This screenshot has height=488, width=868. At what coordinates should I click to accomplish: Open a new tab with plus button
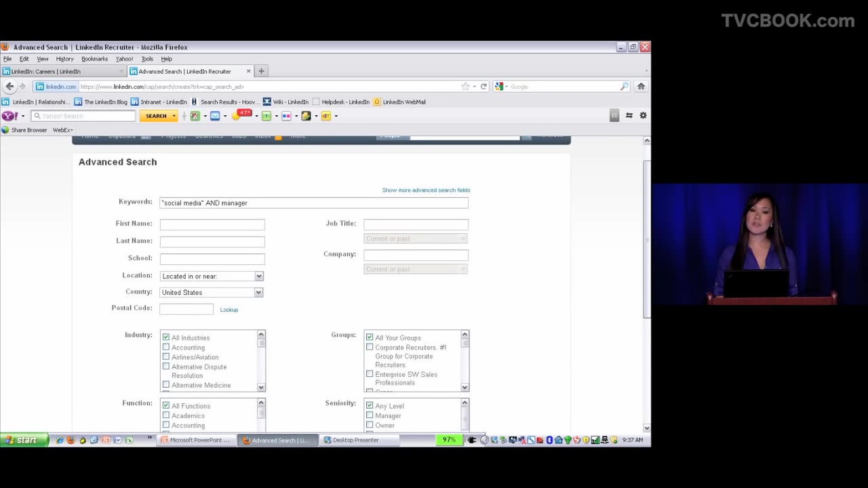click(261, 71)
